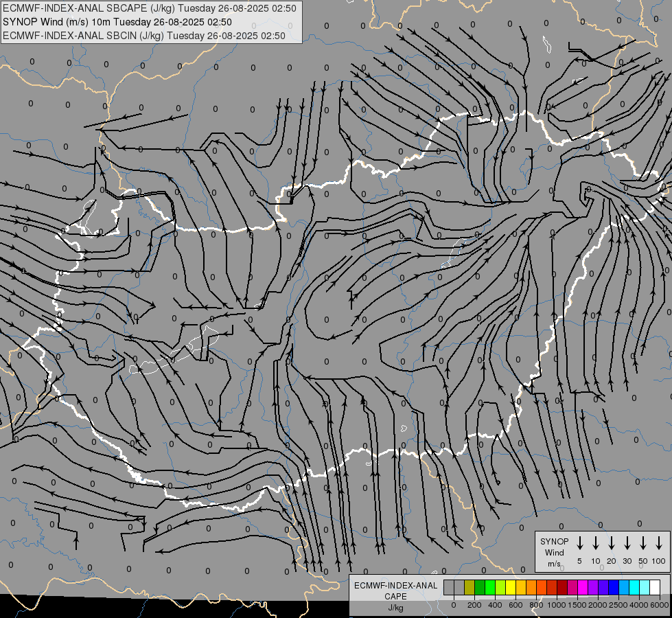Screen dimensions: 672x618
Task: Click the 400 tick on CAPE scale
Action: point(495,605)
